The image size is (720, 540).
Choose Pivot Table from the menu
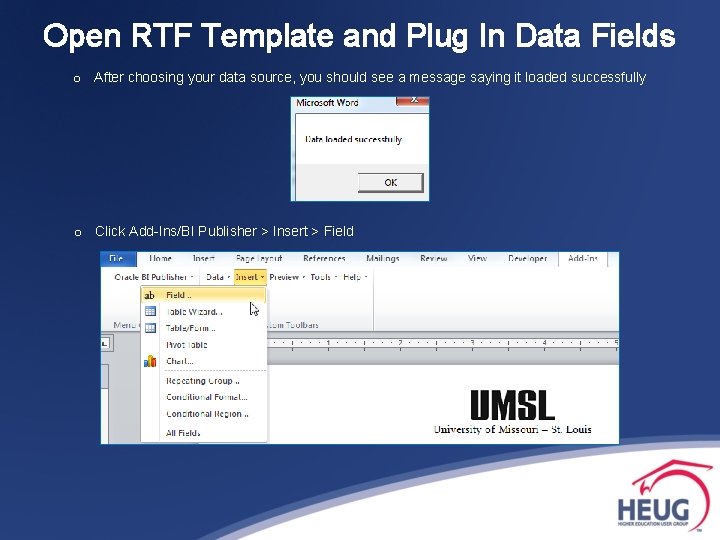(x=203, y=344)
